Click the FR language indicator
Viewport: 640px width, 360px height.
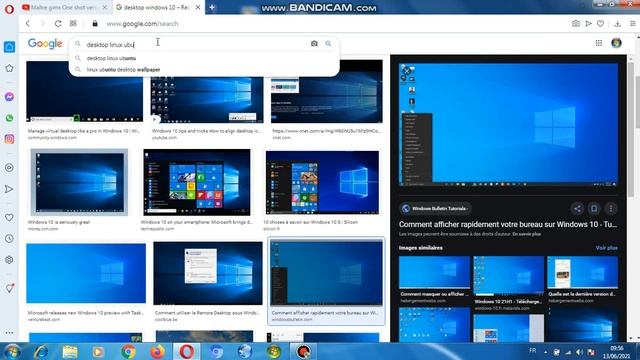(533, 351)
